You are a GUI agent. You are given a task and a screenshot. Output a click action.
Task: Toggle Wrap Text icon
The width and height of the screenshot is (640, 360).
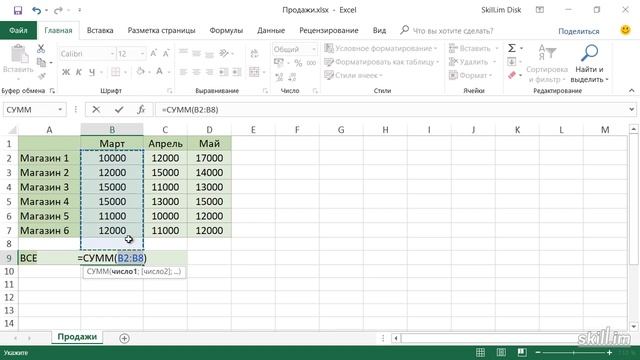click(x=254, y=53)
